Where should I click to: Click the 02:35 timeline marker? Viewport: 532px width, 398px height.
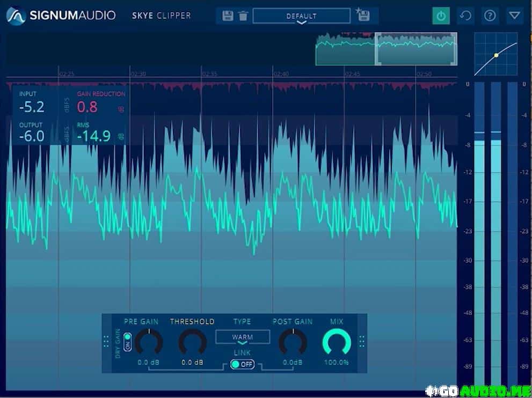point(210,73)
